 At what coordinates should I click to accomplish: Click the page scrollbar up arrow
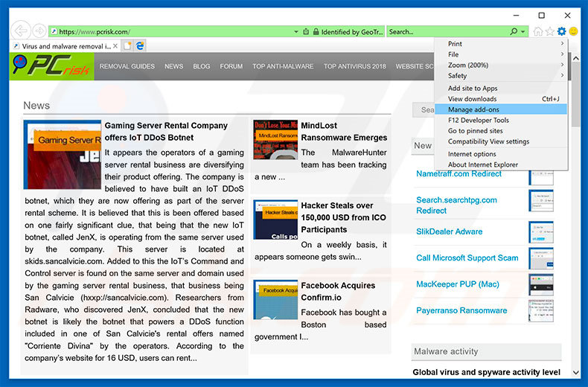click(x=576, y=58)
